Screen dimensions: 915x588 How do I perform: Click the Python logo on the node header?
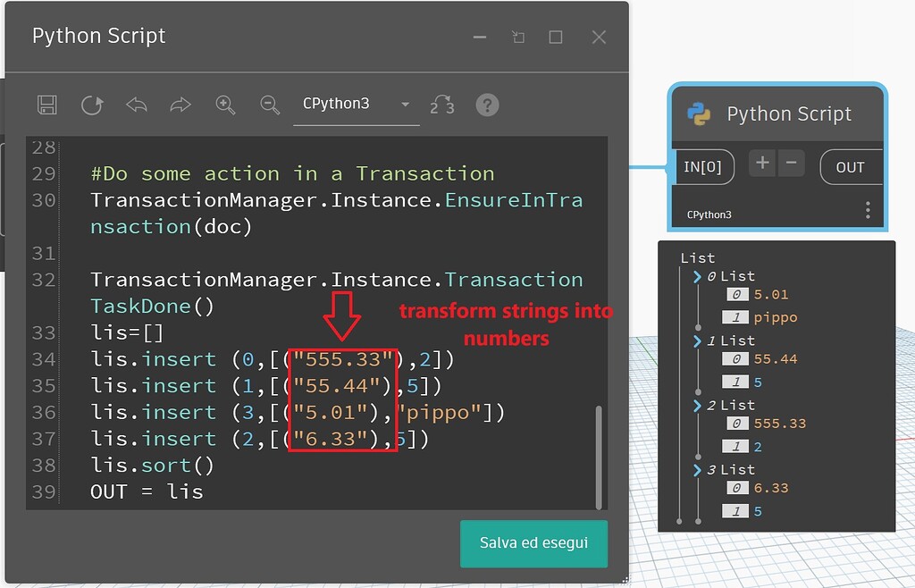point(698,113)
